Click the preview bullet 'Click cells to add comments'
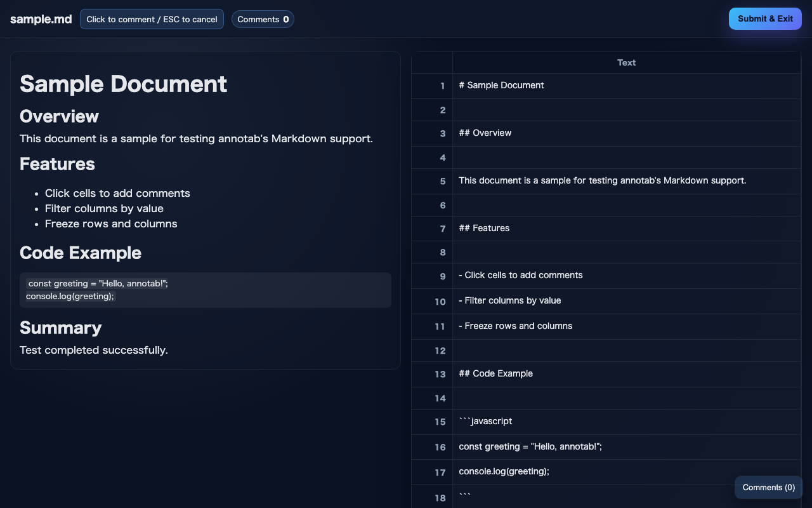The width and height of the screenshot is (812, 508). click(117, 193)
